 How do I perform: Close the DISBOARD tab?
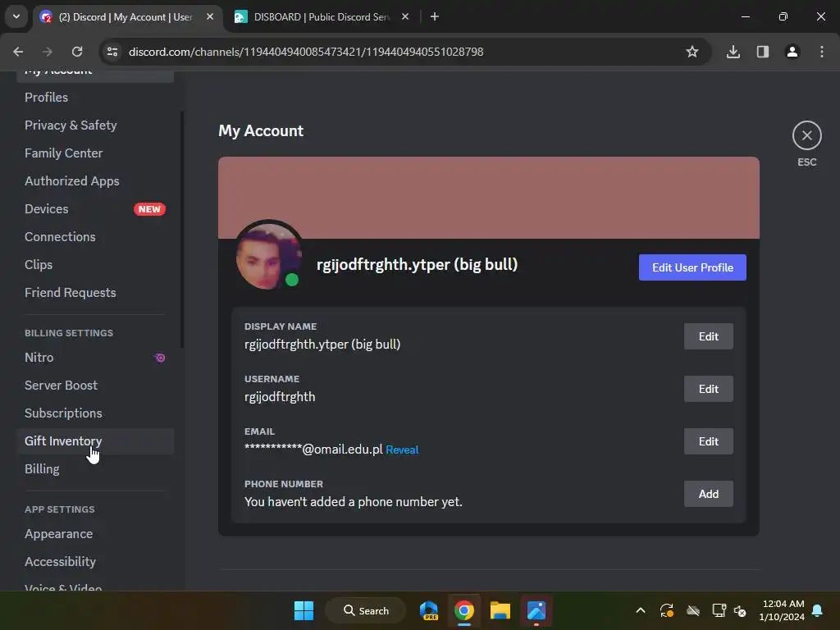[x=405, y=16]
